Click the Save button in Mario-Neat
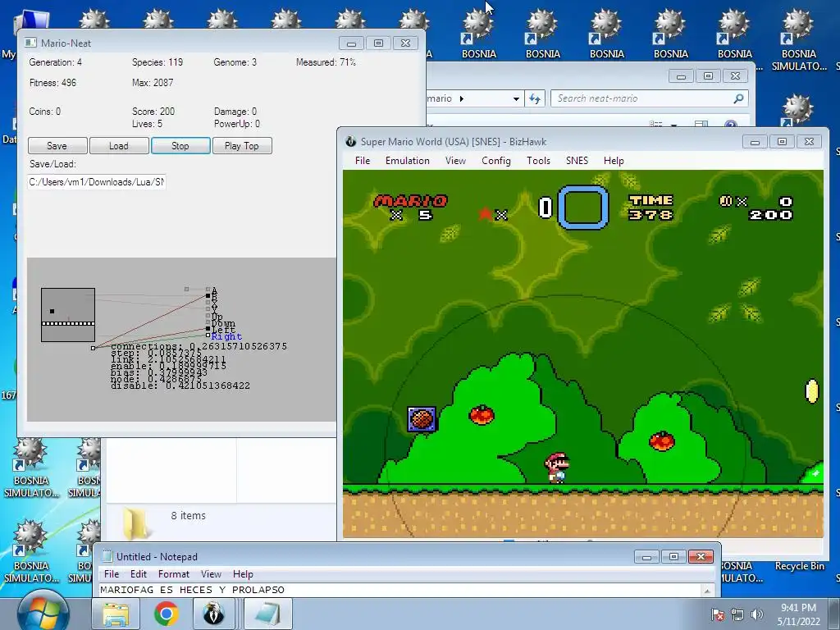Screen dimensions: 840x630 pyautogui.click(x=57, y=146)
